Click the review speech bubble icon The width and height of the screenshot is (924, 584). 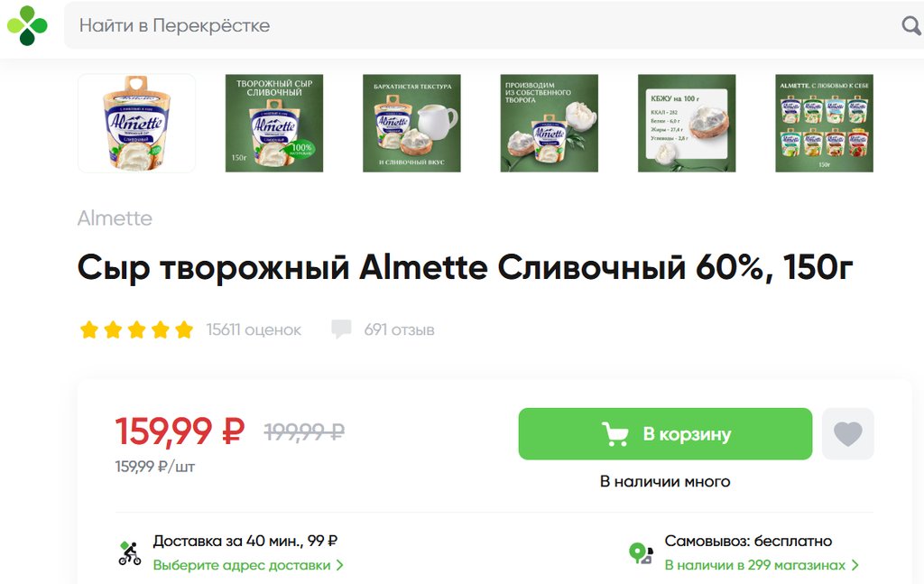coord(341,329)
